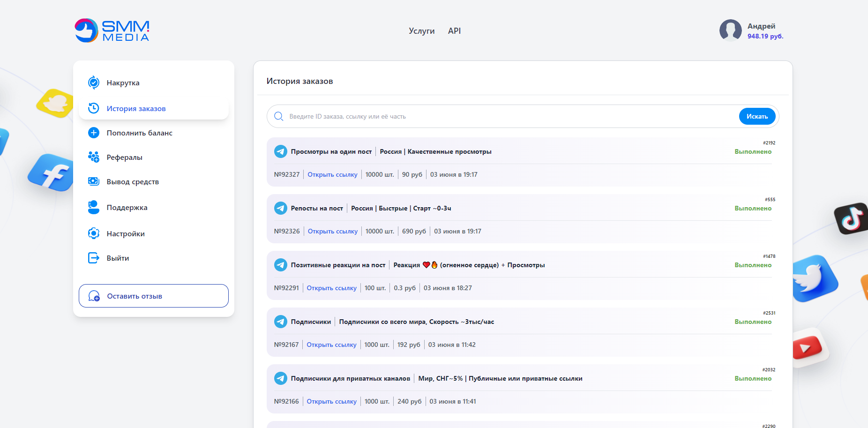This screenshot has width=868, height=428.
Task: Click the Подписчики для приватных каналов title
Action: pyautogui.click(x=351, y=378)
